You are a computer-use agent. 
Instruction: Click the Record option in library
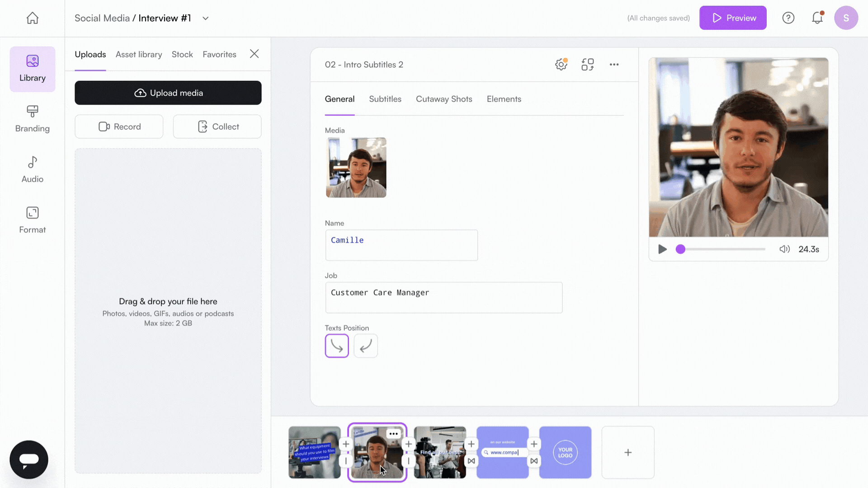118,127
